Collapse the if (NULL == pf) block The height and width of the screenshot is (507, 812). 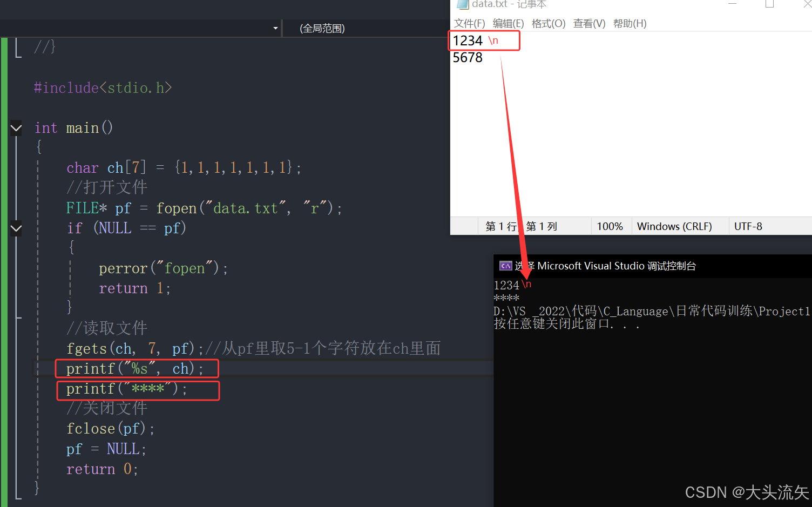click(16, 228)
